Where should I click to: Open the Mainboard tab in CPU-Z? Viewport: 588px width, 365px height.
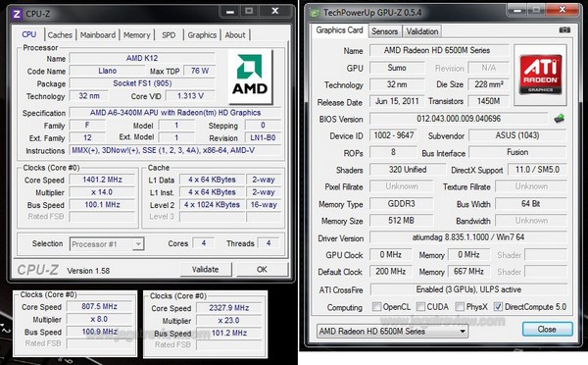click(x=98, y=35)
